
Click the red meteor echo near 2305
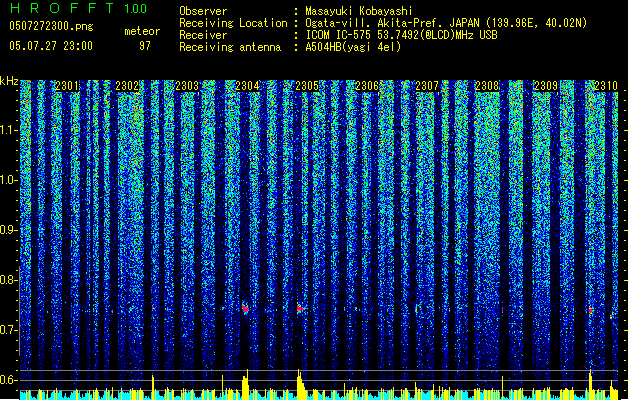point(300,308)
